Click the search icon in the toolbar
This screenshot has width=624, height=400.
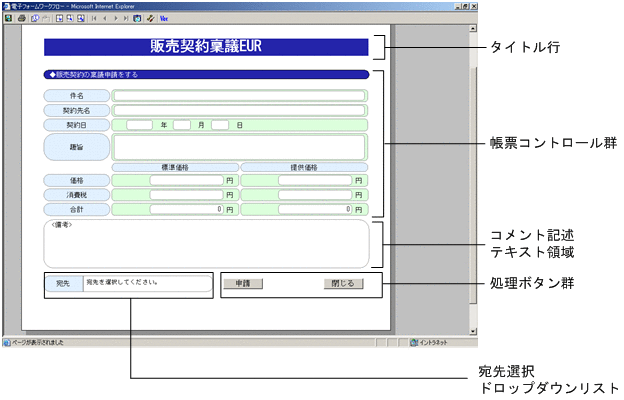[x=35, y=18]
